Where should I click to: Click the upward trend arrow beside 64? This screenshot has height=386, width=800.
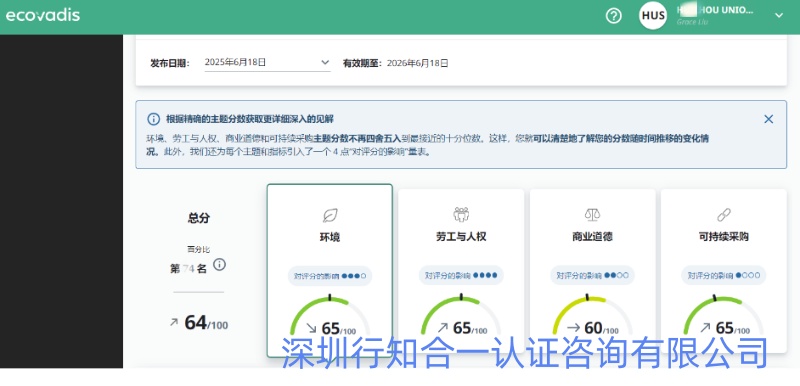pyautogui.click(x=174, y=322)
